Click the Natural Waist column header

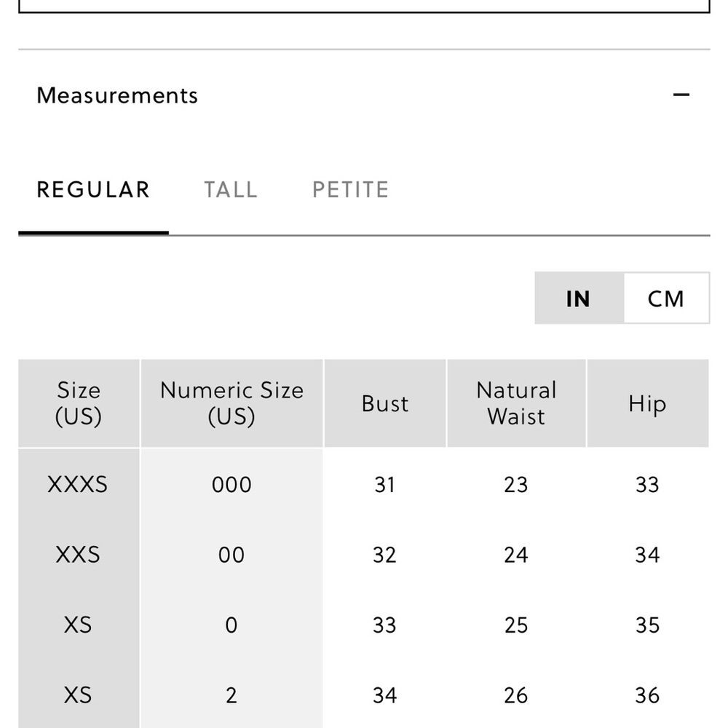point(516,403)
